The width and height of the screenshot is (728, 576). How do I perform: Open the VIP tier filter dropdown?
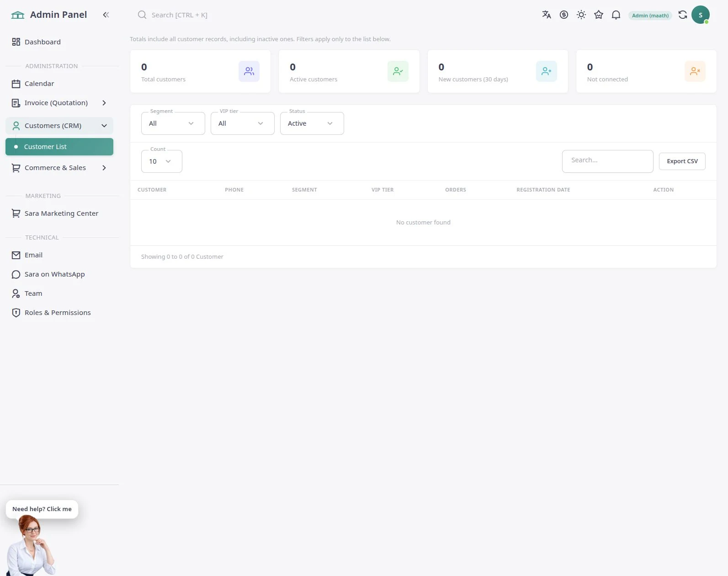point(243,123)
